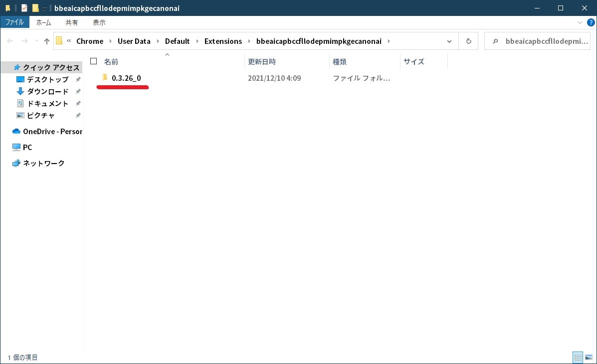597x364 pixels.
Task: Show hidden breadcrumb path with double chevron
Action: click(69, 41)
